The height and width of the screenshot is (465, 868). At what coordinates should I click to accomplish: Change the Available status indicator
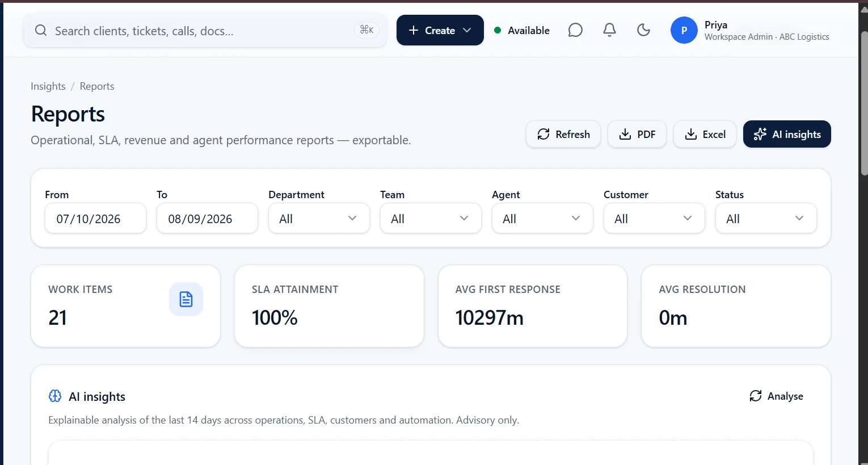point(522,31)
